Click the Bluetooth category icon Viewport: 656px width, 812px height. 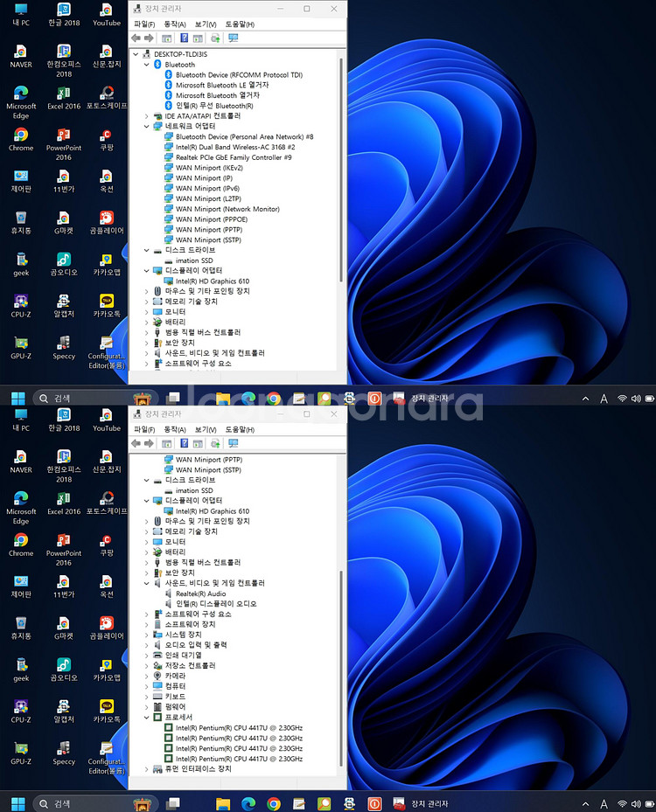157,64
